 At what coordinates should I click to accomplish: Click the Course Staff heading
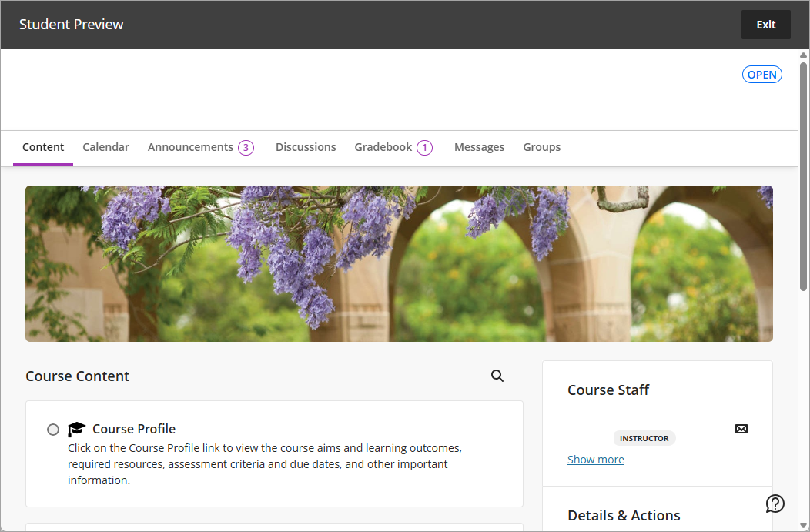[608, 390]
